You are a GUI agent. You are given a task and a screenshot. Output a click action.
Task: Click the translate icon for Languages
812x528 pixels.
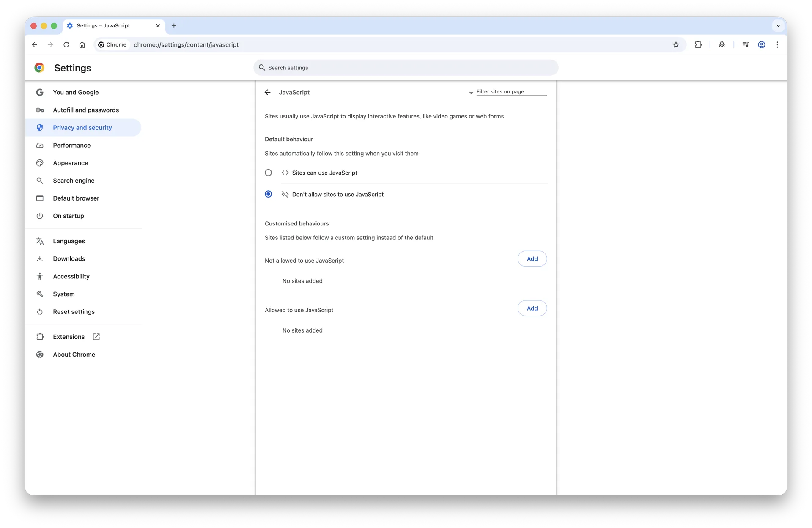[x=40, y=241]
